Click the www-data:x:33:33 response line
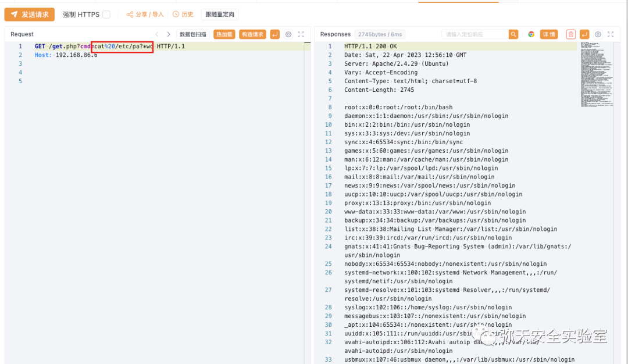The height and width of the screenshot is (364, 628). 435,212
